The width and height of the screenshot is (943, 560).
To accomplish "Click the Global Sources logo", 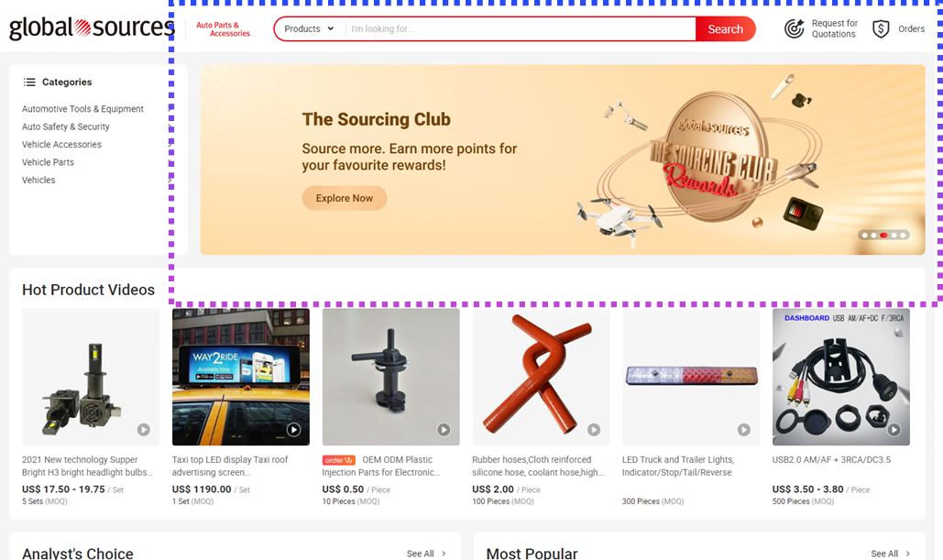I will 92,27.
